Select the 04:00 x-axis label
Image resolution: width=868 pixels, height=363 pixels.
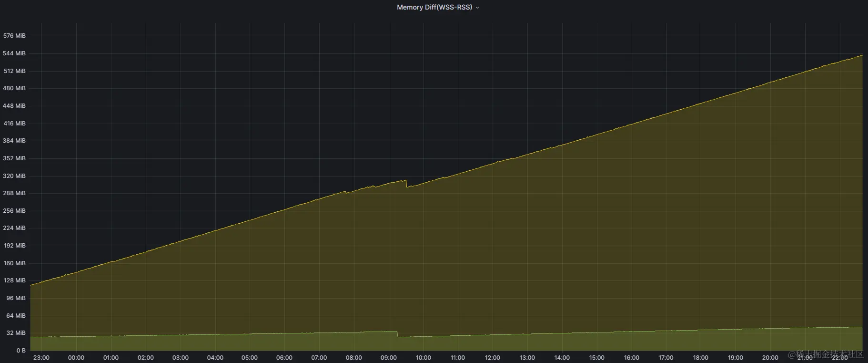pos(215,358)
